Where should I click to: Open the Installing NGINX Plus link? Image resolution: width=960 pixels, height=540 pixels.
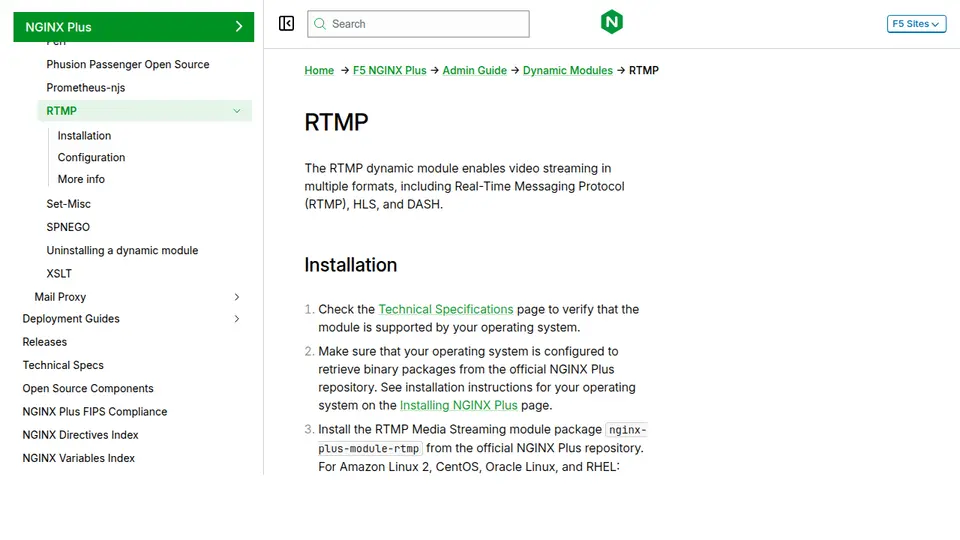point(459,405)
